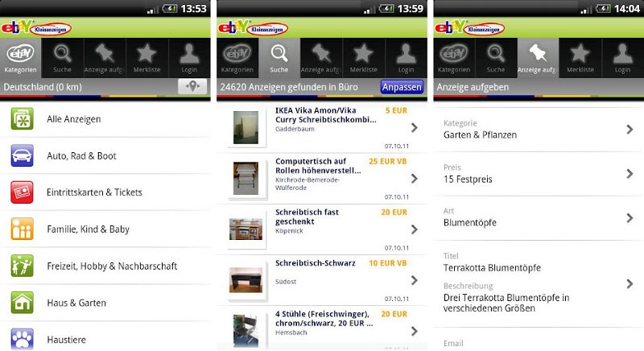
Task: Open the Computertisch auf Rollen listing thumbnail
Action: pos(246,178)
